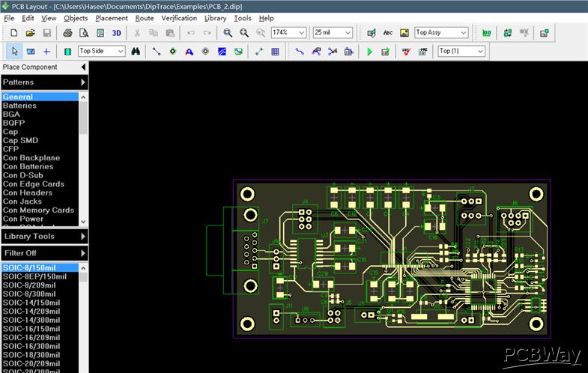The width and height of the screenshot is (588, 373).
Task: Click the zoom out magnifier icon
Action: click(x=244, y=33)
